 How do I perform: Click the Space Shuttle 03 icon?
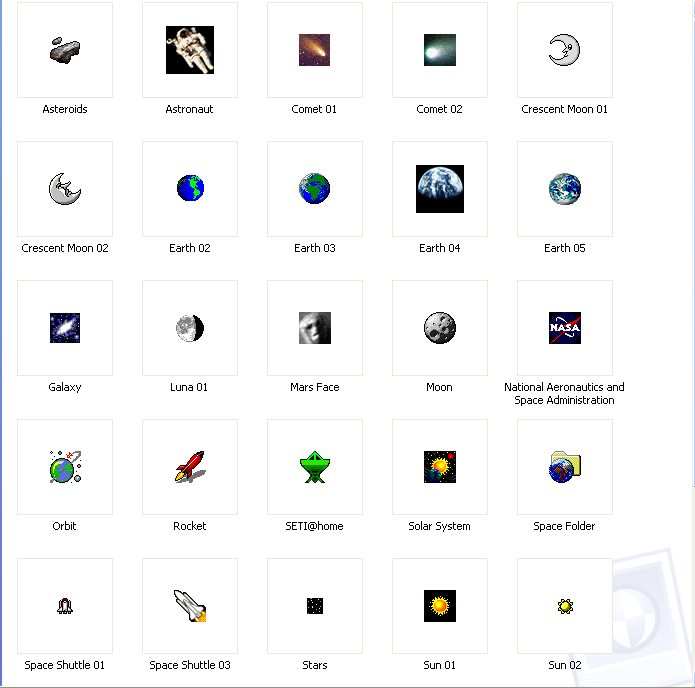pyautogui.click(x=190, y=606)
